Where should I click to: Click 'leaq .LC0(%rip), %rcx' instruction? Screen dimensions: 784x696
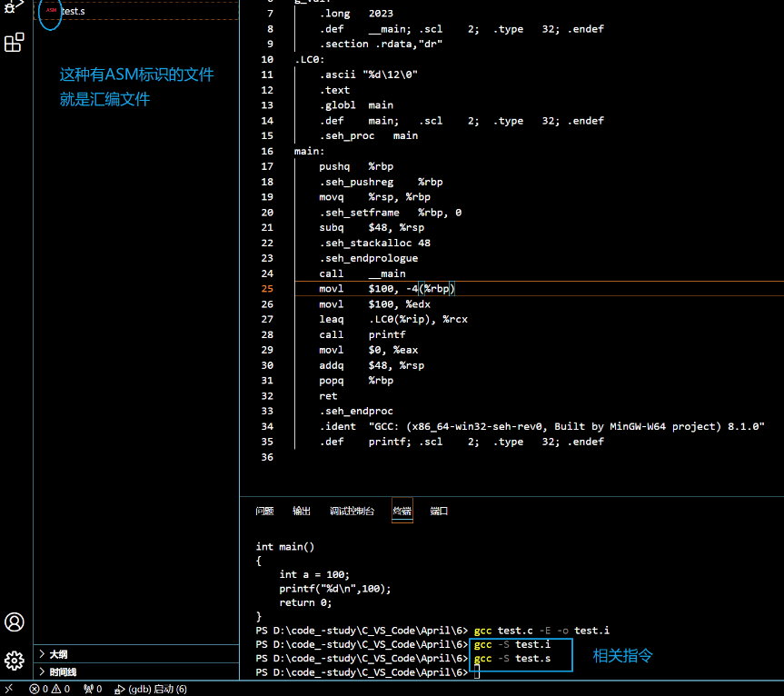tap(393, 319)
